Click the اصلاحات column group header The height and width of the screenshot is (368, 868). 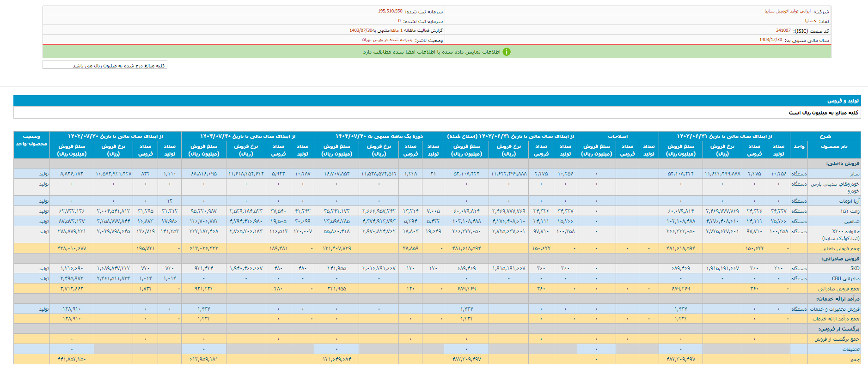pyautogui.click(x=617, y=136)
